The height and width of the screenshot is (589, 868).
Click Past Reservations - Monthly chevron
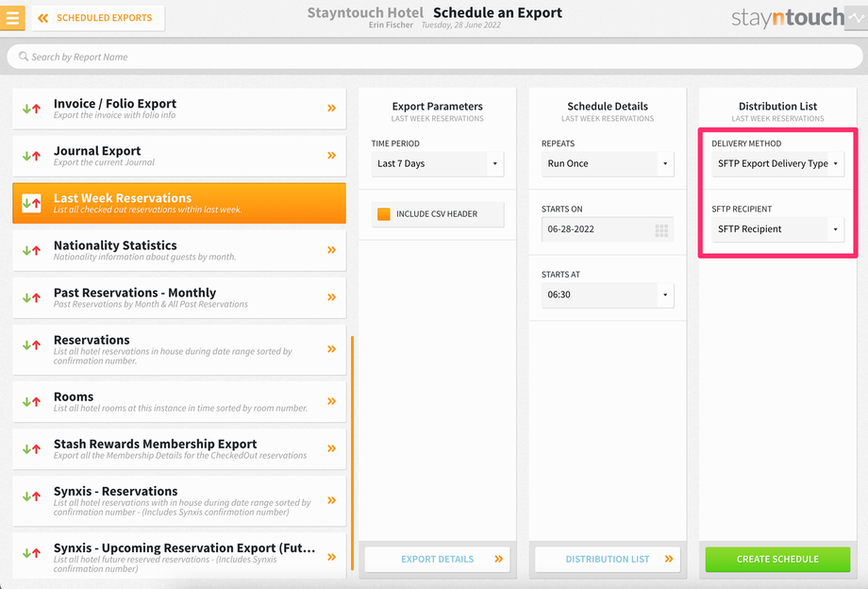pos(331,297)
